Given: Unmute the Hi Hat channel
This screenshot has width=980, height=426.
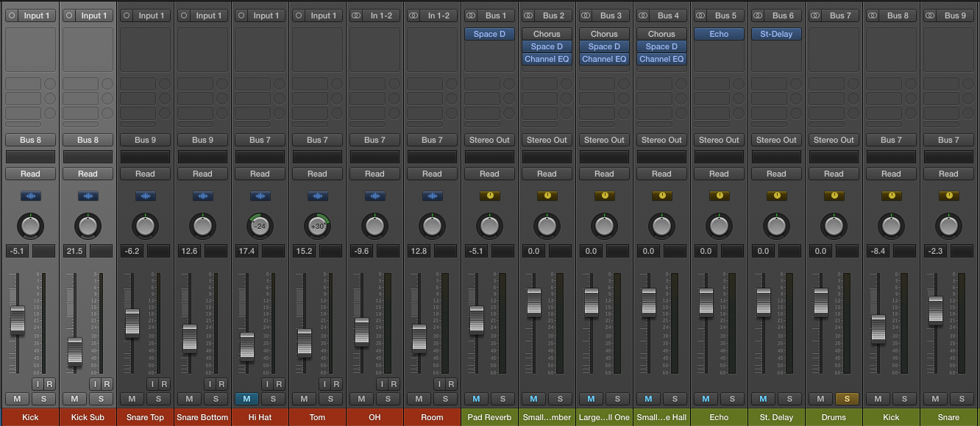Looking at the screenshot, I should point(246,399).
